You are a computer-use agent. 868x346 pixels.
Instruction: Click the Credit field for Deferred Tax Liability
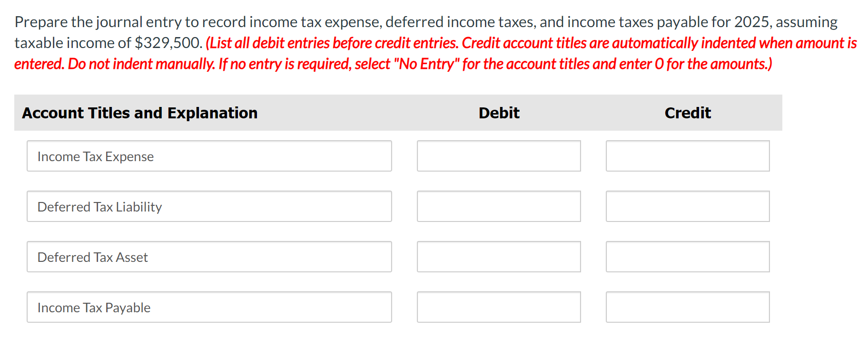tap(688, 206)
